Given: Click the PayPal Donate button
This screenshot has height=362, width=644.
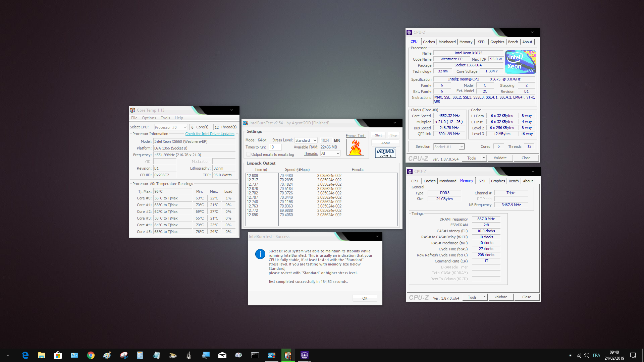Looking at the screenshot, I should click(x=385, y=153).
